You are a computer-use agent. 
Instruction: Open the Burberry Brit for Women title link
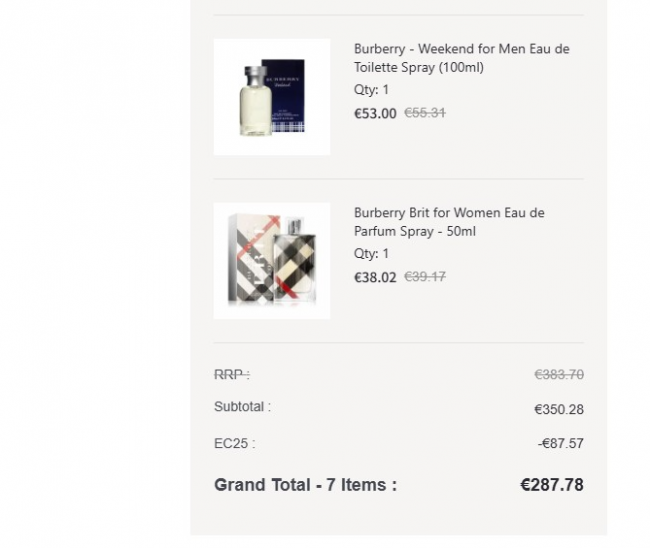point(449,222)
